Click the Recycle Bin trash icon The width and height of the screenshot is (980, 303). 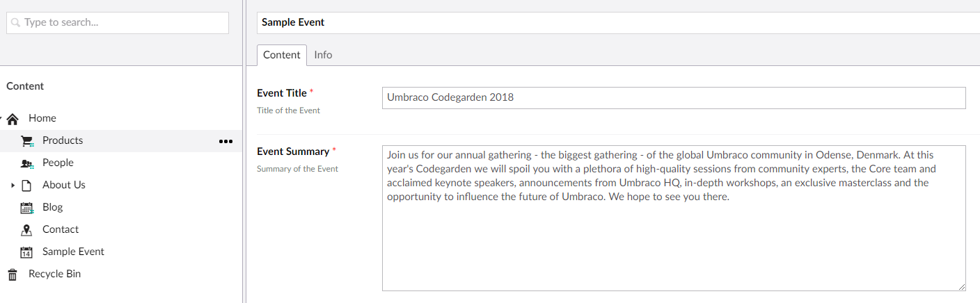pos(13,275)
